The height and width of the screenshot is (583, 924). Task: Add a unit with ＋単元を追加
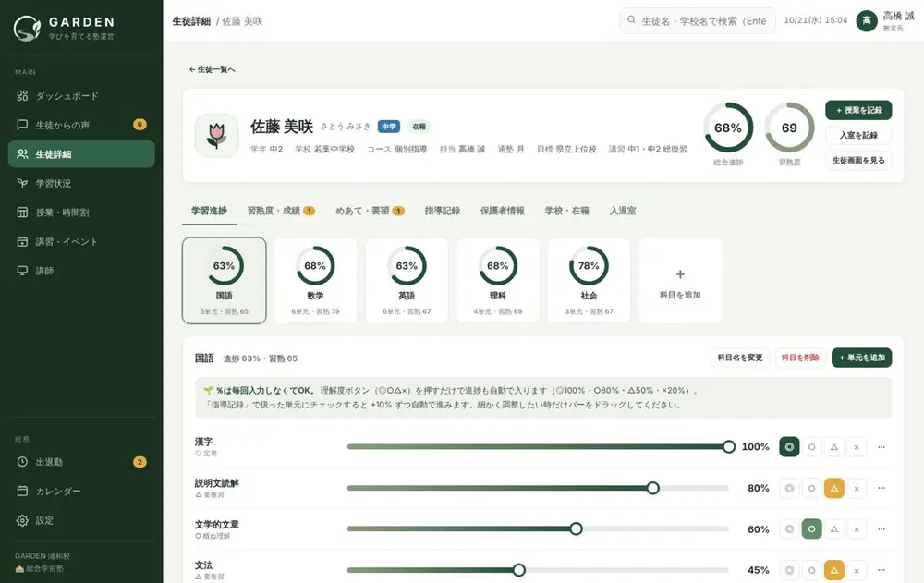(x=861, y=358)
